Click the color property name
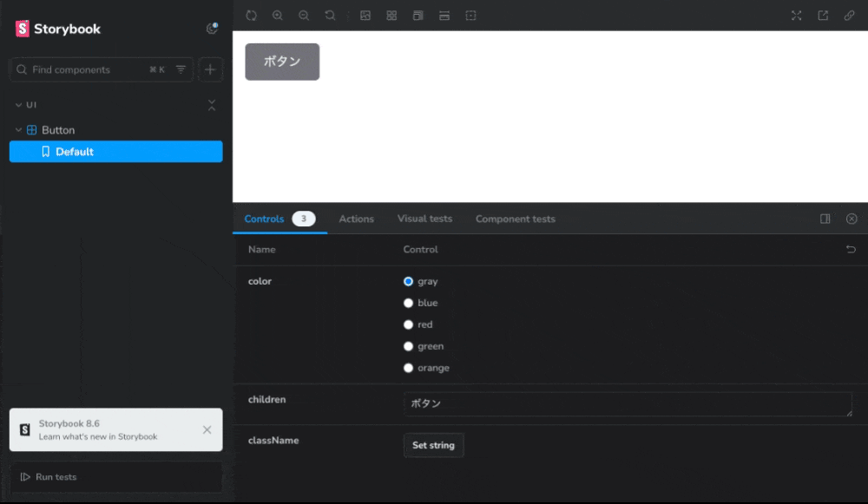 pos(260,281)
